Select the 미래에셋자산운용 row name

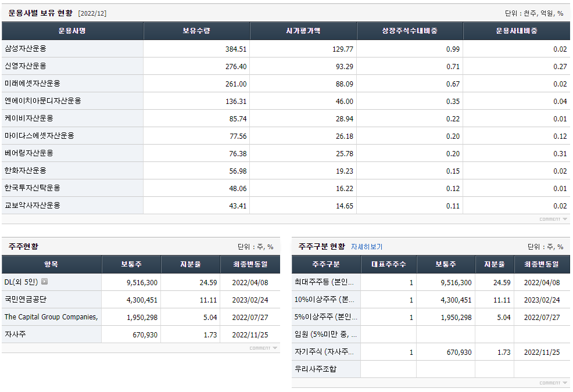click(32, 84)
